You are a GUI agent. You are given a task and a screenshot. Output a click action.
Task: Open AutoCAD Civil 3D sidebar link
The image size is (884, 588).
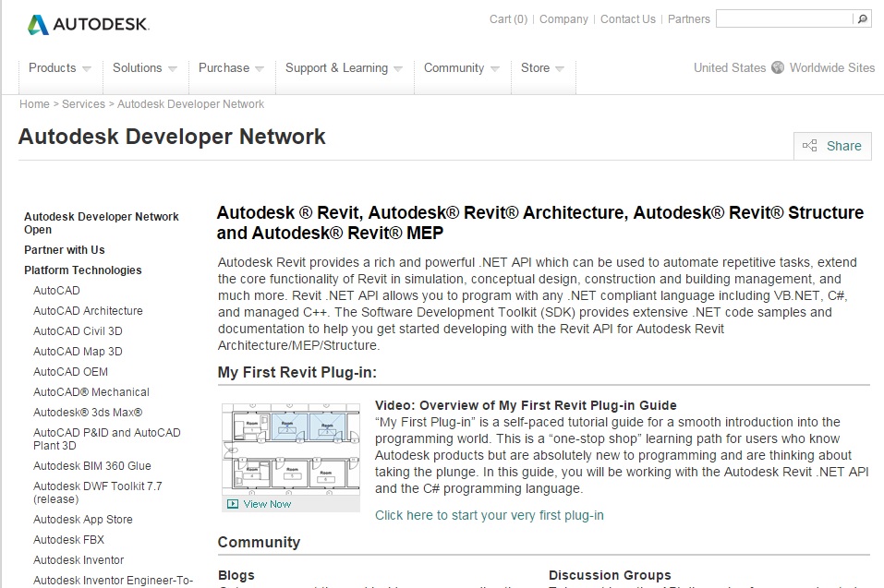[x=78, y=330]
